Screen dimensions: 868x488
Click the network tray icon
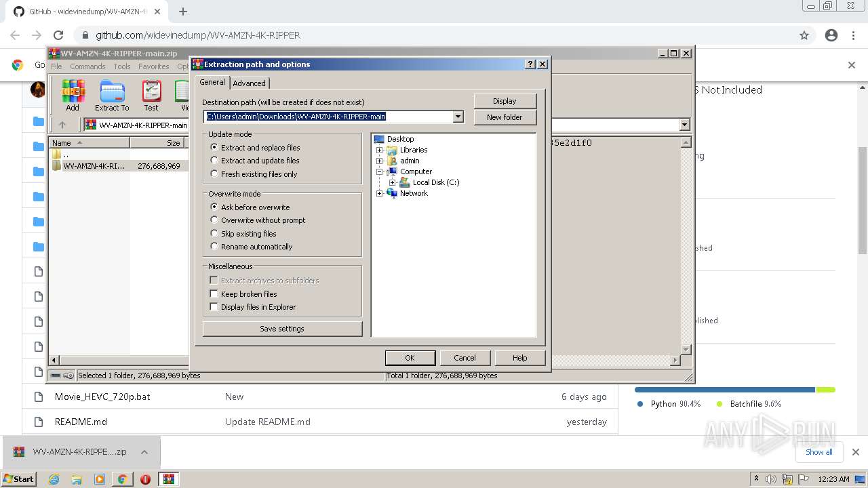click(x=787, y=479)
